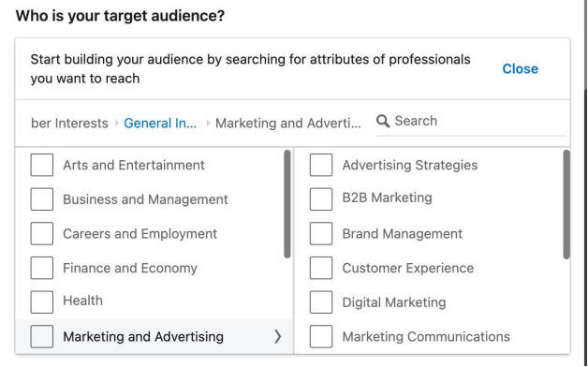This screenshot has width=588, height=367.
Task: Select the Marketing Communications checkbox
Action: coord(321,337)
